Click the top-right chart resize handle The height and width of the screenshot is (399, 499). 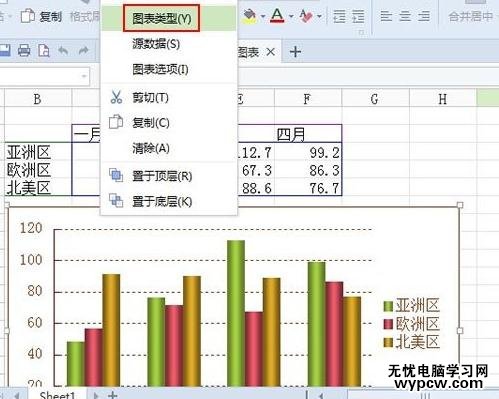(x=460, y=205)
